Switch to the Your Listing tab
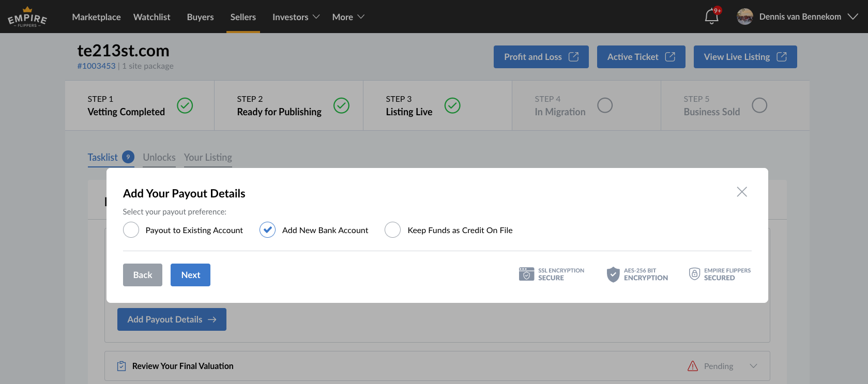 click(208, 157)
